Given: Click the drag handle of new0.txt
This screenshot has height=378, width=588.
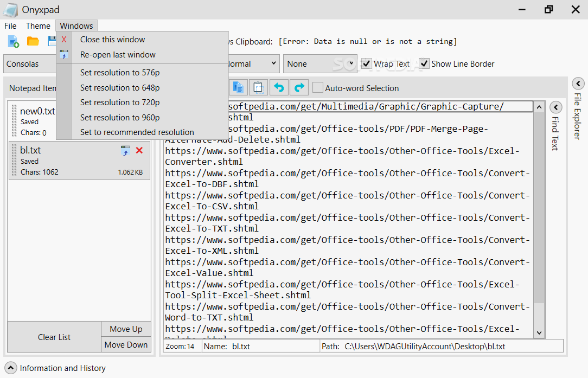Looking at the screenshot, I should point(14,120).
